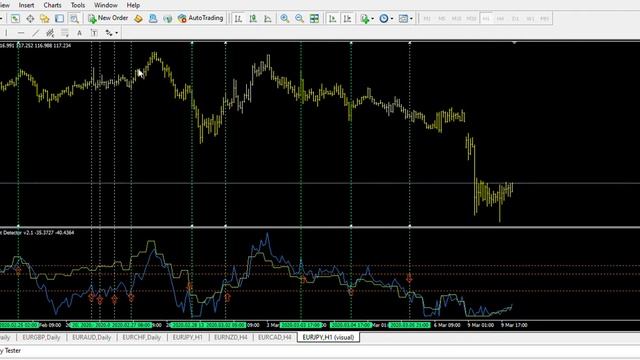The width and height of the screenshot is (640, 360).
Task: Expand the templates dropdown arrow
Action: point(411,19)
